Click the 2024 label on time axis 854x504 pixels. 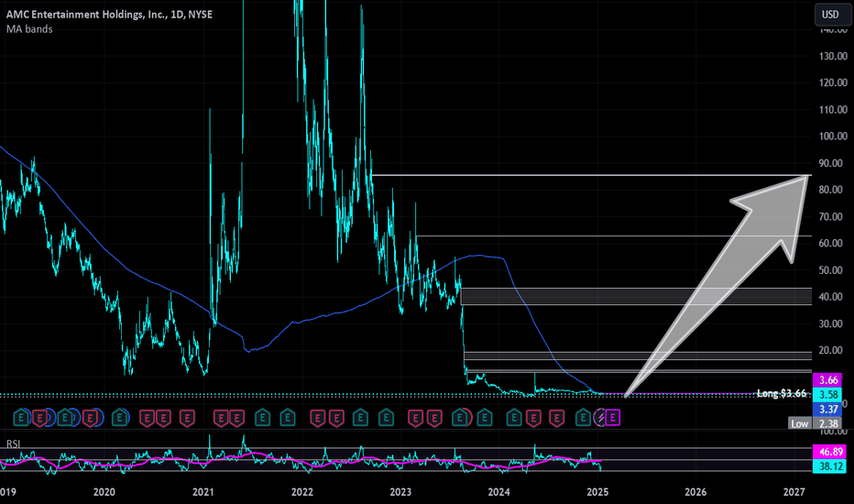[498, 492]
